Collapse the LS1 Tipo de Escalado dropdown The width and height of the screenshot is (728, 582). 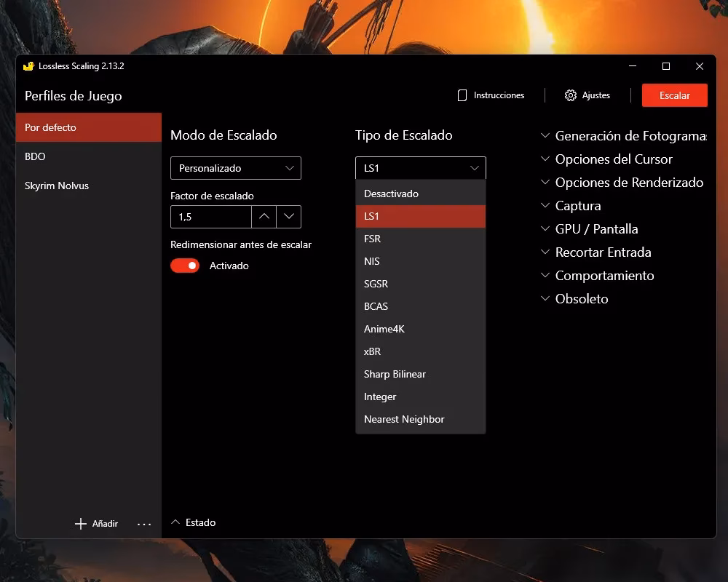coord(421,168)
